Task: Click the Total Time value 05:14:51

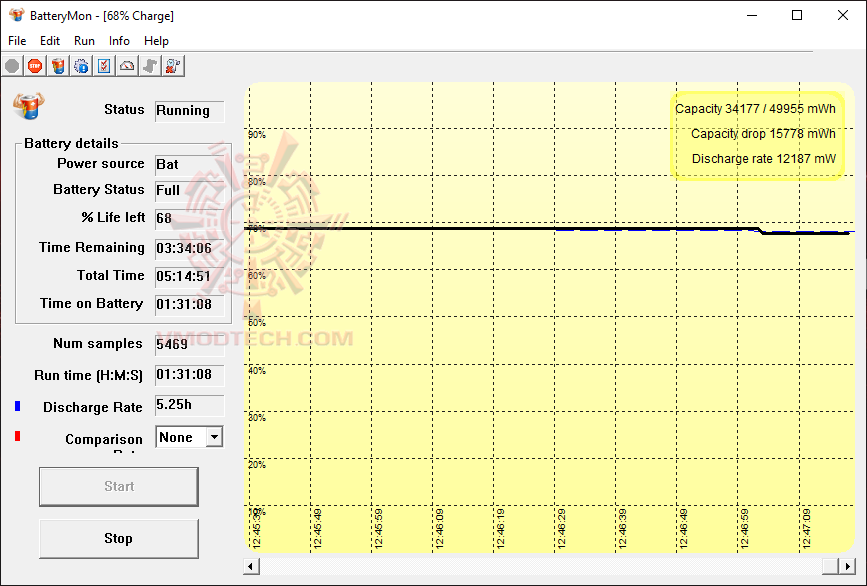Action: click(190, 276)
